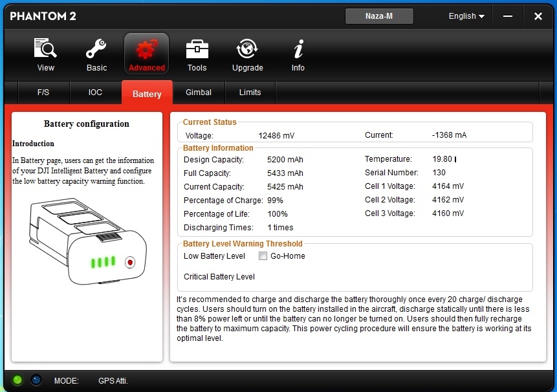Go to the Limits tab

click(x=250, y=93)
